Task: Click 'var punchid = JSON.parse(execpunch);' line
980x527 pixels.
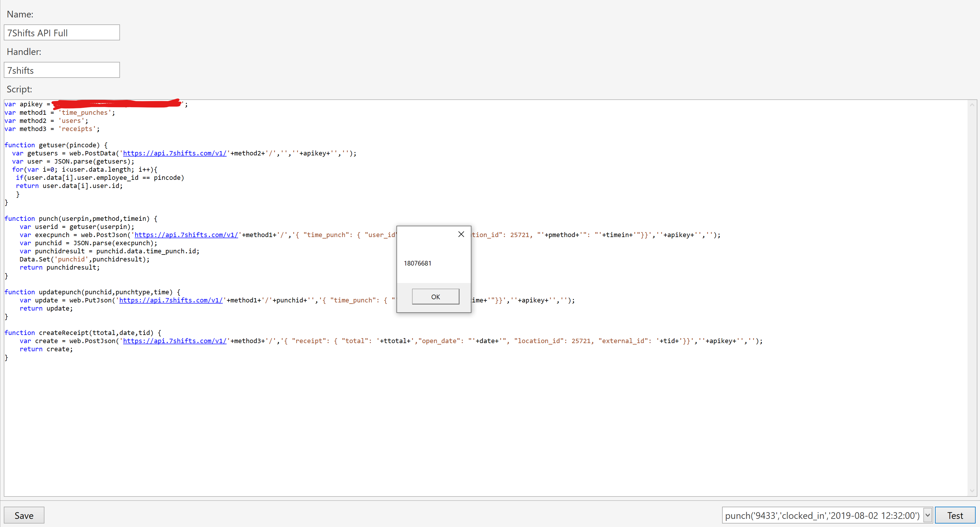Action: pyautogui.click(x=88, y=243)
